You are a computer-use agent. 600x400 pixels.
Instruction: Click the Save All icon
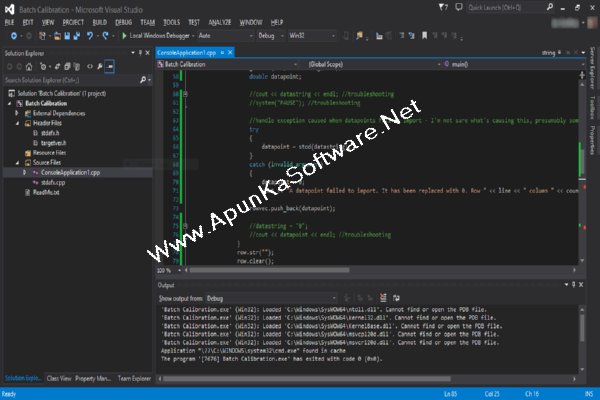pyautogui.click(x=77, y=36)
